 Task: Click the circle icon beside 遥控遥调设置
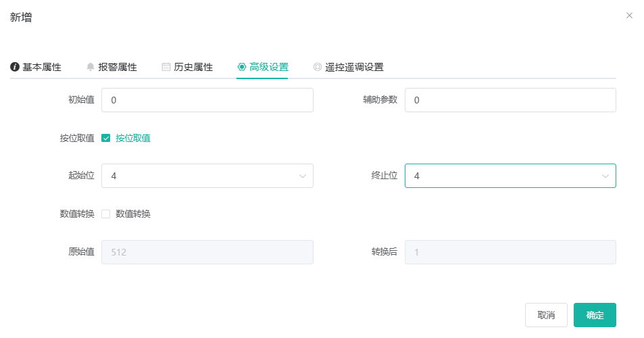click(318, 67)
